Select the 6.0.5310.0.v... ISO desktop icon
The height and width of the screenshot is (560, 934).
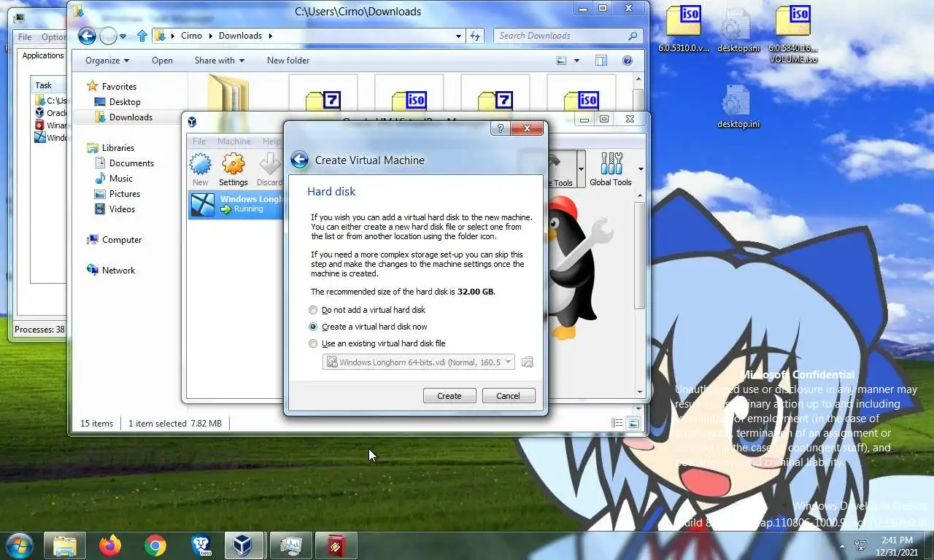[x=683, y=29]
